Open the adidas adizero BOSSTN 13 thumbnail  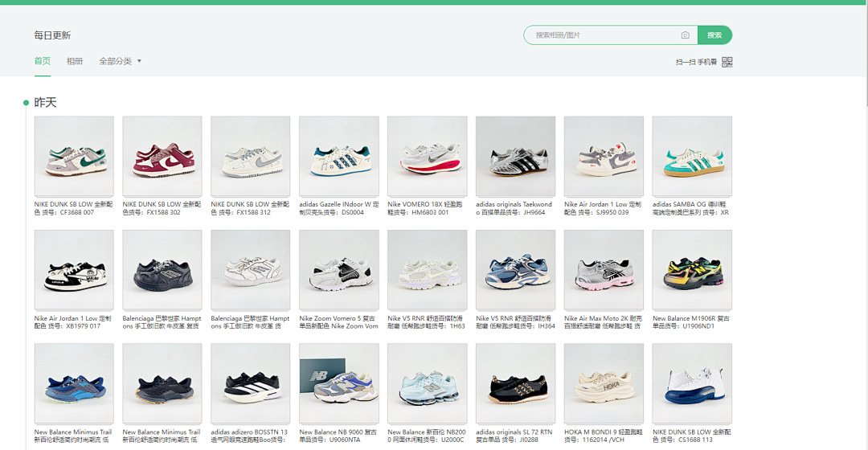point(251,383)
